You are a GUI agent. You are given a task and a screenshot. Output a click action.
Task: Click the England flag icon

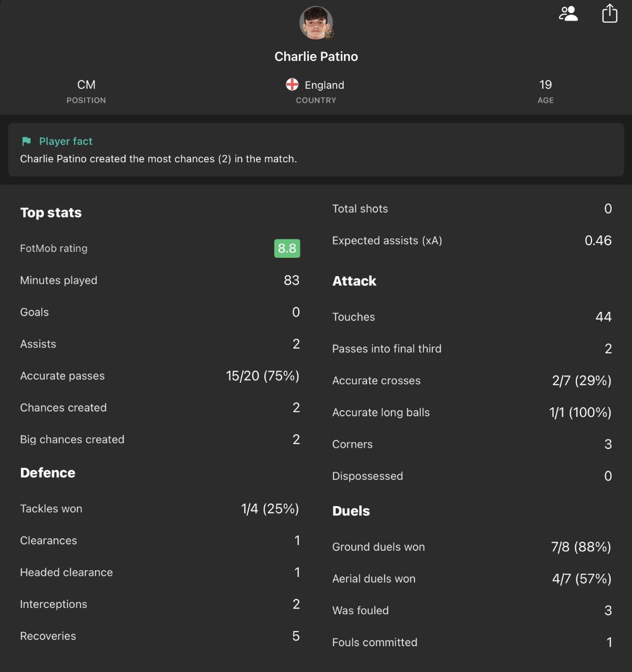tap(292, 85)
